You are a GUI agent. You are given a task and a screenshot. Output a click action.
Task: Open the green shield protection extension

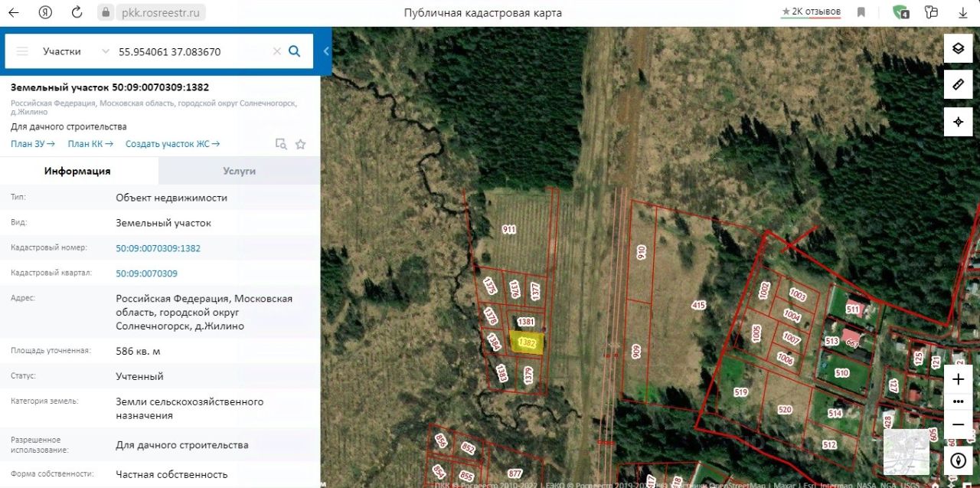coord(900,12)
